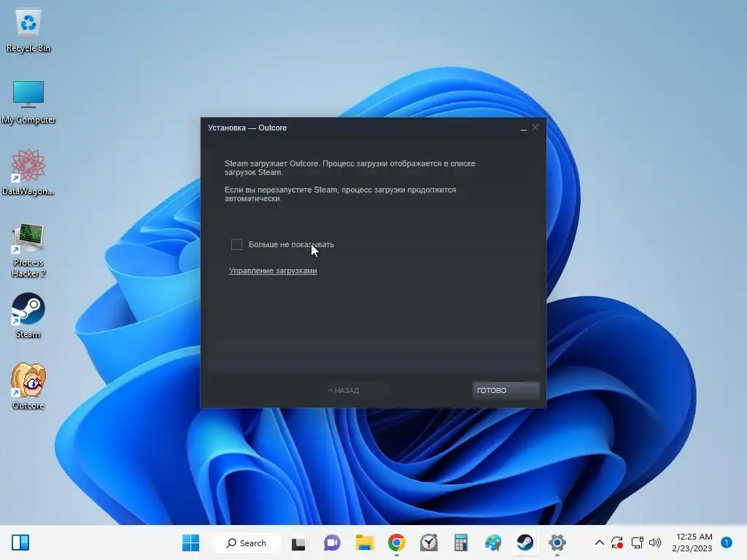
Task: Open Task View from the taskbar
Action: coord(298,542)
